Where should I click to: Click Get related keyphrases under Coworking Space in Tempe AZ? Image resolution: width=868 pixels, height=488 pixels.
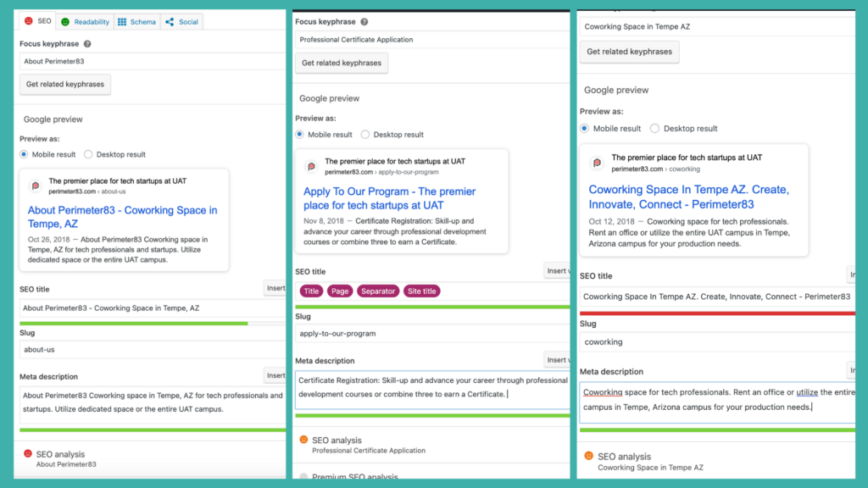630,52
